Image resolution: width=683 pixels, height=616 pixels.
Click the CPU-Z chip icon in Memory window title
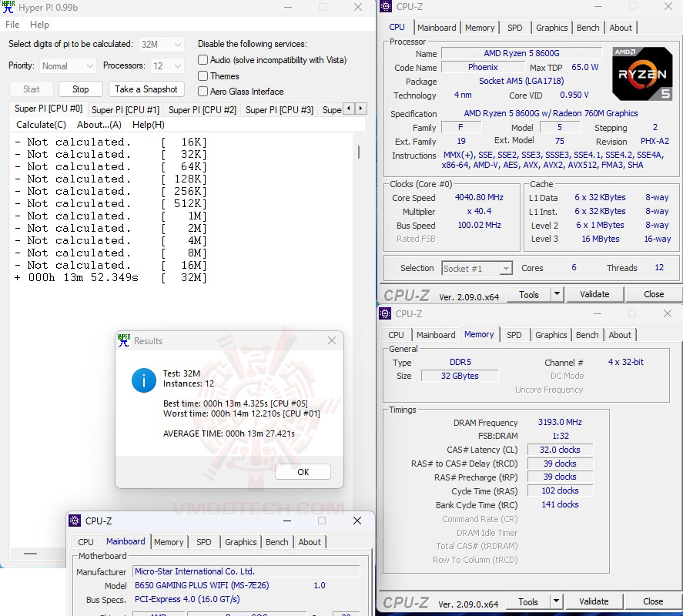click(385, 313)
